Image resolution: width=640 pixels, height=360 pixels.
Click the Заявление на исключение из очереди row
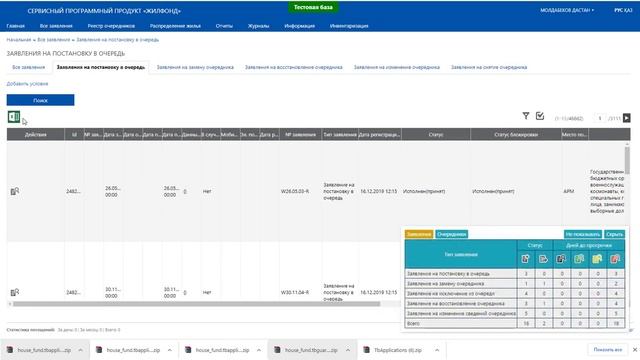click(514, 293)
